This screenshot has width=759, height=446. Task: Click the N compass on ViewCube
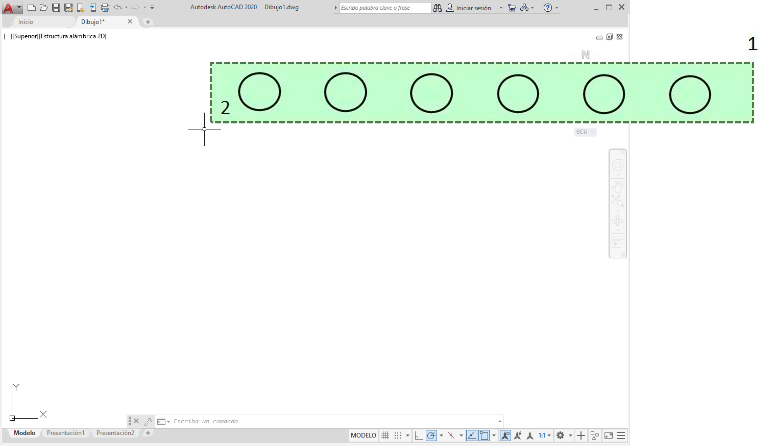coord(585,55)
